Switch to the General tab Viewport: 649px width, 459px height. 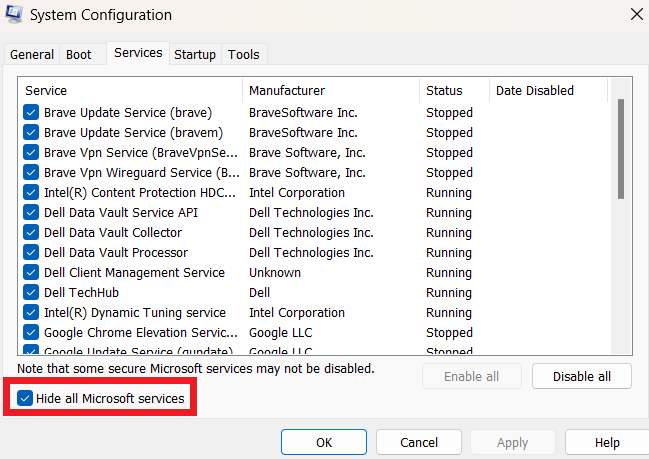tap(32, 55)
